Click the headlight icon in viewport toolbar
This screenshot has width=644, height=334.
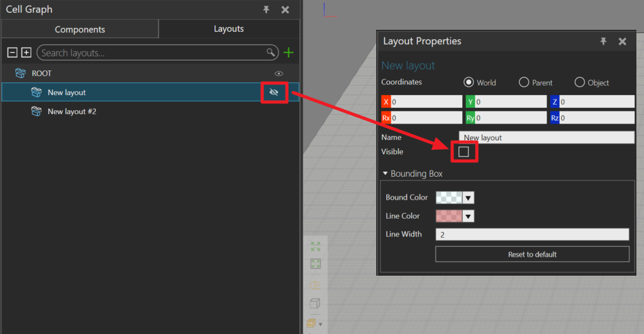point(315,285)
